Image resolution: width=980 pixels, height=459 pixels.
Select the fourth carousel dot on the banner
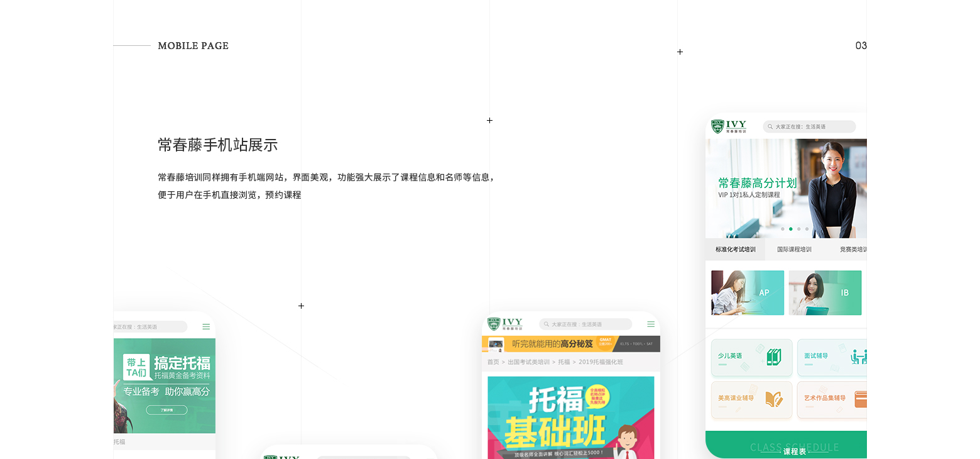[807, 229]
